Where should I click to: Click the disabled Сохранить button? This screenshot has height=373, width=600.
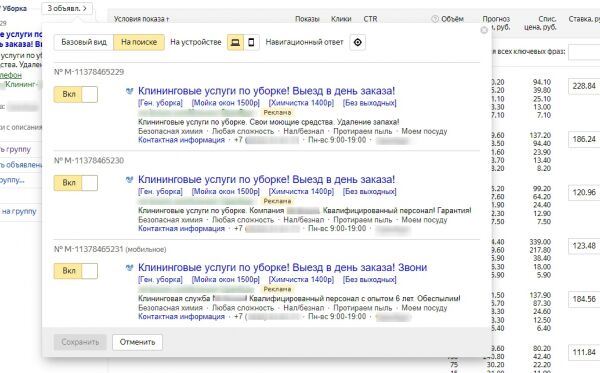(x=80, y=342)
